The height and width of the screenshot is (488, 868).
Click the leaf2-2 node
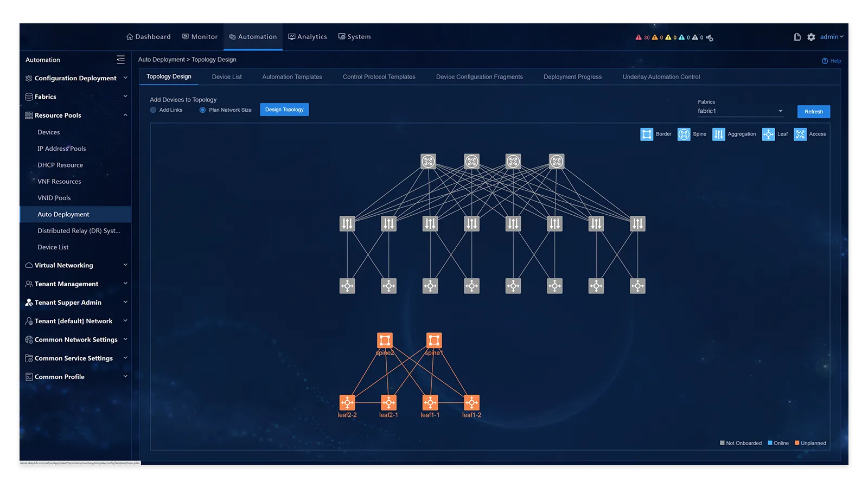[x=347, y=402]
